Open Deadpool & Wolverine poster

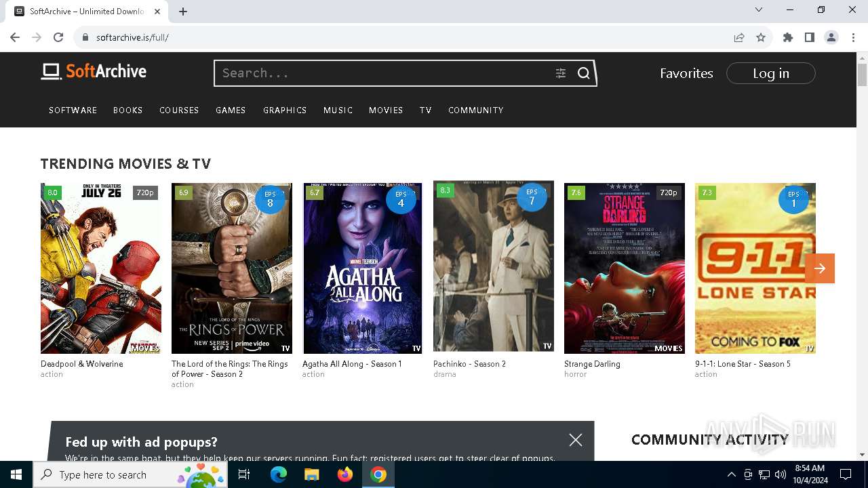[x=101, y=268]
